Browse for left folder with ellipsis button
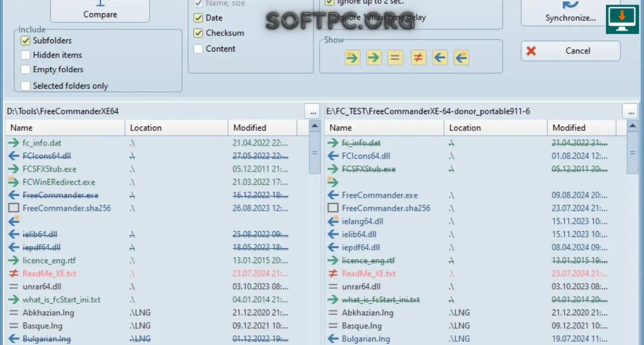This screenshot has width=644, height=345. (x=313, y=111)
